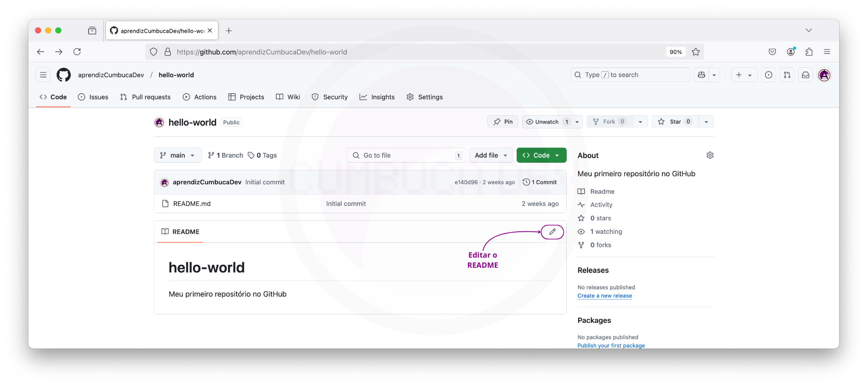
Task: Expand the main branch selector
Action: click(x=178, y=155)
